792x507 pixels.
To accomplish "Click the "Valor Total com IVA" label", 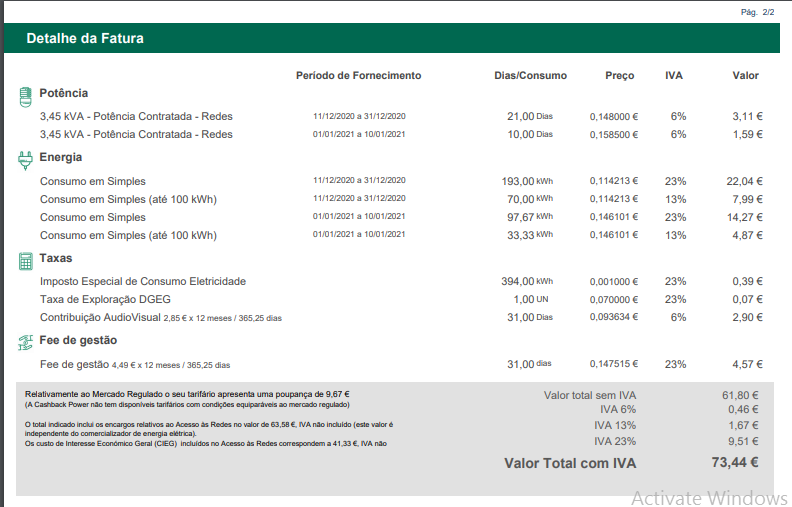I will click(x=570, y=463).
